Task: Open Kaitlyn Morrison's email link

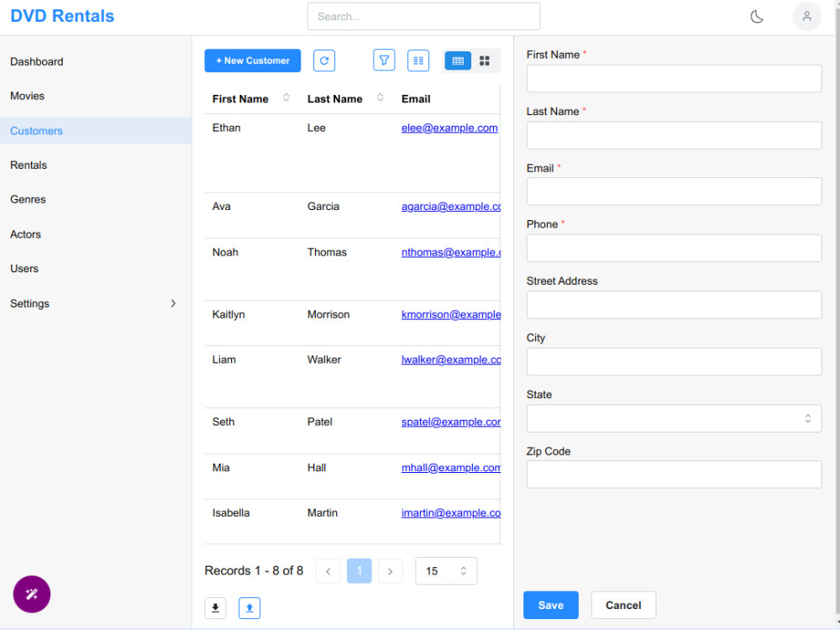Action: point(451,314)
